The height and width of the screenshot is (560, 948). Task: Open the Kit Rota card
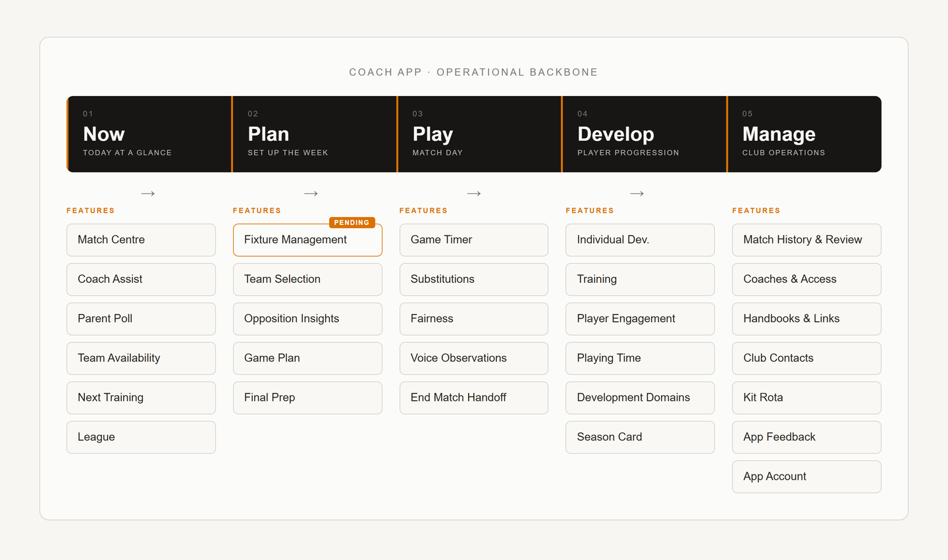(806, 398)
